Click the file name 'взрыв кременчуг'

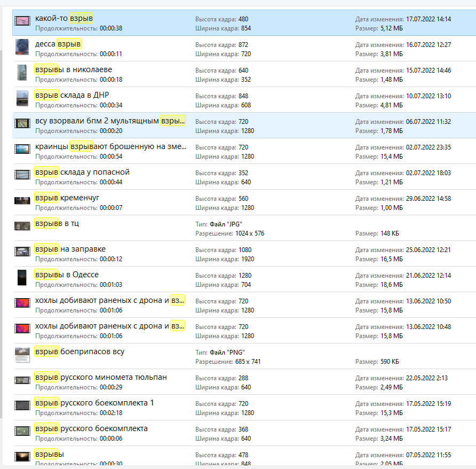pyautogui.click(x=67, y=198)
